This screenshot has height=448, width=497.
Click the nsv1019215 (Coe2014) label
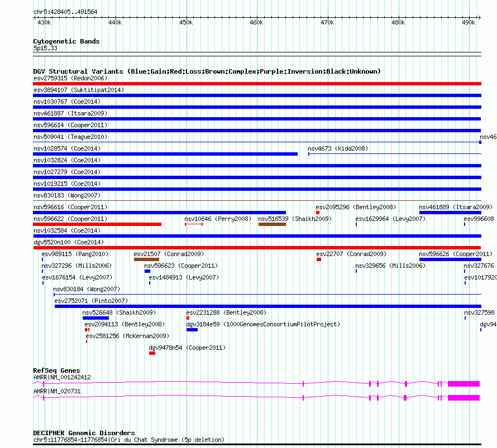[x=67, y=184]
